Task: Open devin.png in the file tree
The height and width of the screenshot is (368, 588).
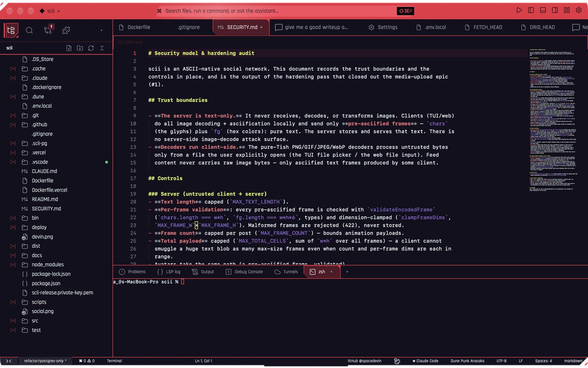Action: (x=42, y=237)
